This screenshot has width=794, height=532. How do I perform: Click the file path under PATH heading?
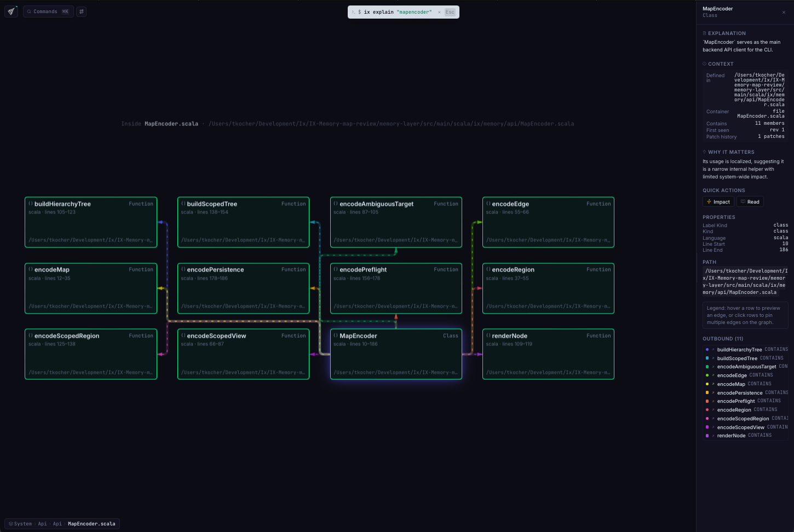pos(745,281)
